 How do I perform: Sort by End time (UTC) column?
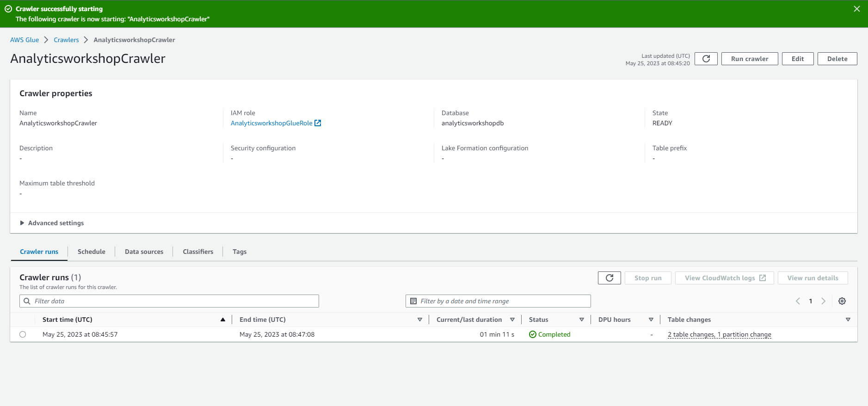pos(420,320)
